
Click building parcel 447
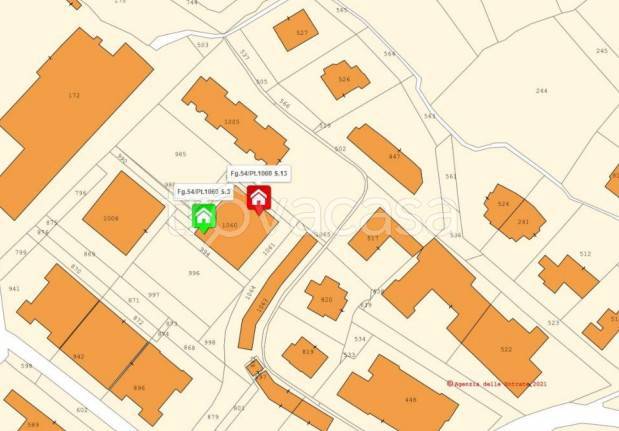[386, 158]
